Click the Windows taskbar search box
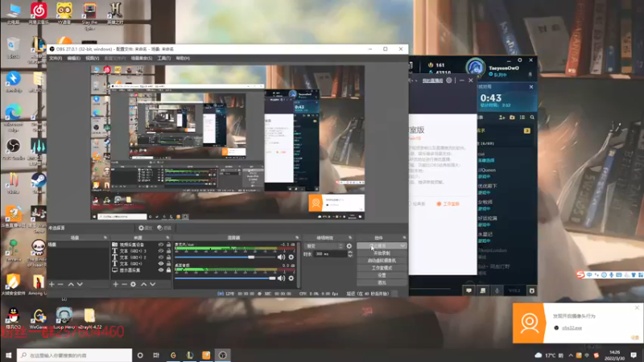The image size is (644, 362). [x=74, y=355]
